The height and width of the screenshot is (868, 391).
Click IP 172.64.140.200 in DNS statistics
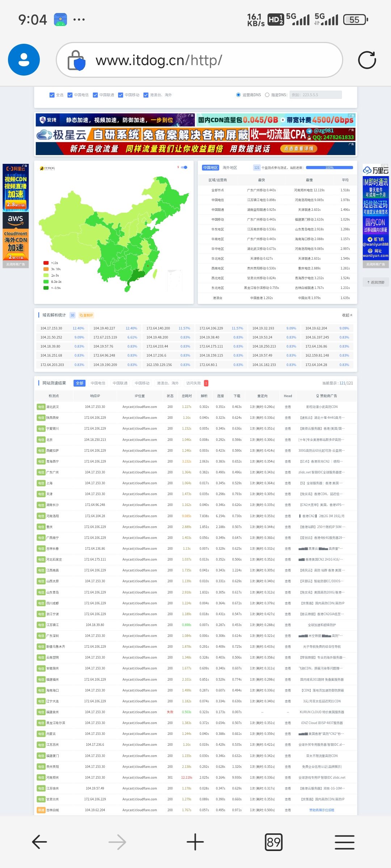(158, 328)
